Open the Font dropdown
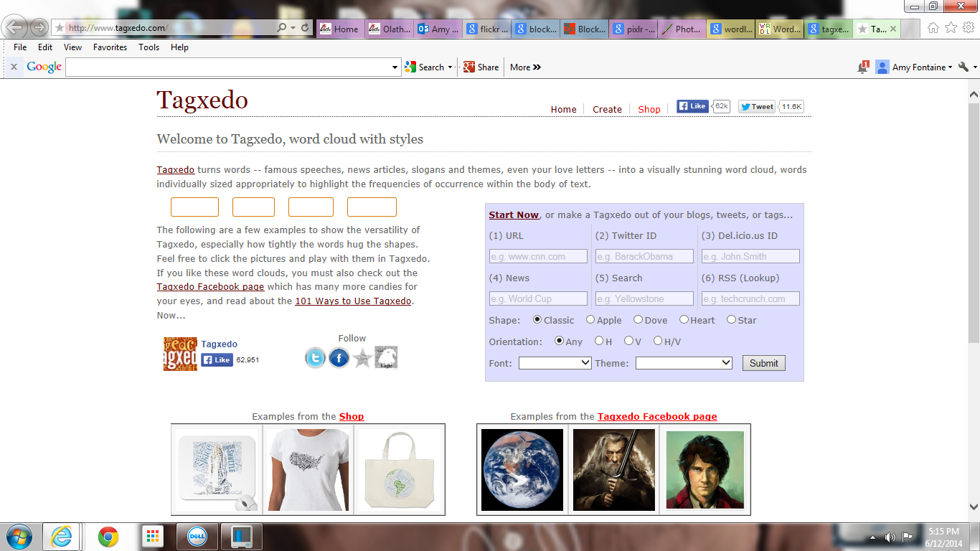Screen dimensions: 980x551 (x=555, y=362)
